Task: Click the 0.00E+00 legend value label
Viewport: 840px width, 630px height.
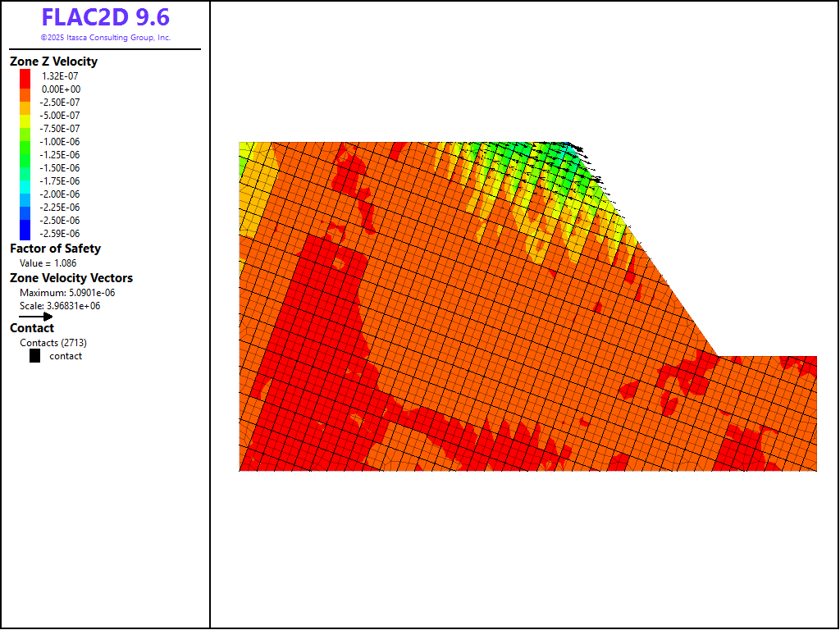Action: 61,89
